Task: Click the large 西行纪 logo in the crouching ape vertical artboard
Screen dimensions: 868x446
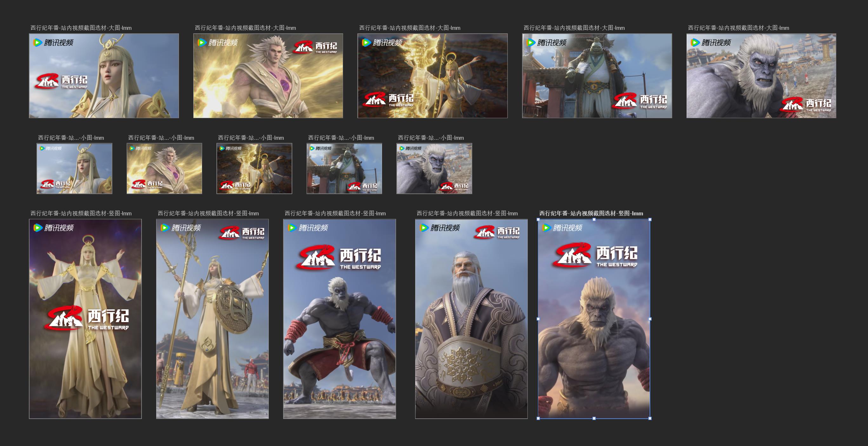Action: tap(339, 257)
